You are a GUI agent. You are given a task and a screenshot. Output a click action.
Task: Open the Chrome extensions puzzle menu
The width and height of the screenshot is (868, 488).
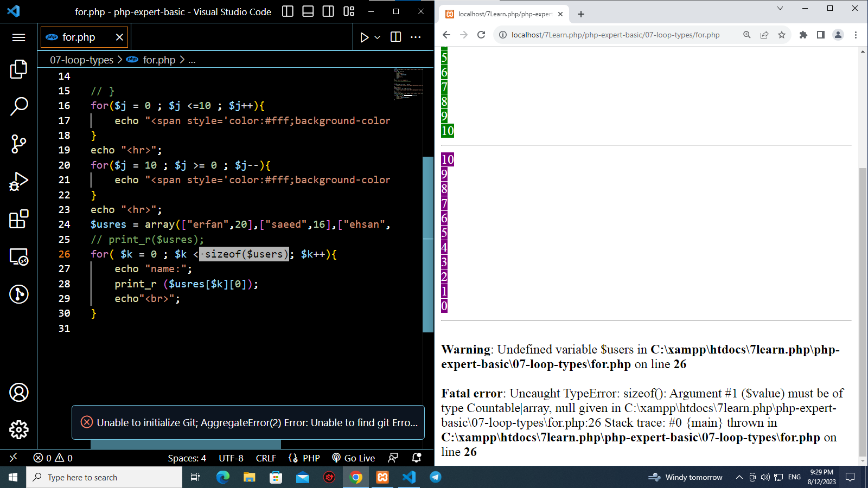(x=803, y=35)
